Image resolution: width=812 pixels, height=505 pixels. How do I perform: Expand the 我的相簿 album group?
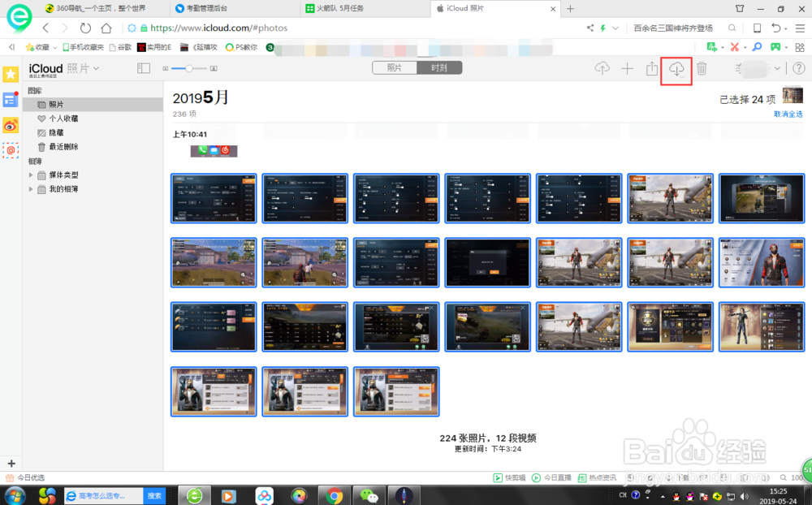31,189
